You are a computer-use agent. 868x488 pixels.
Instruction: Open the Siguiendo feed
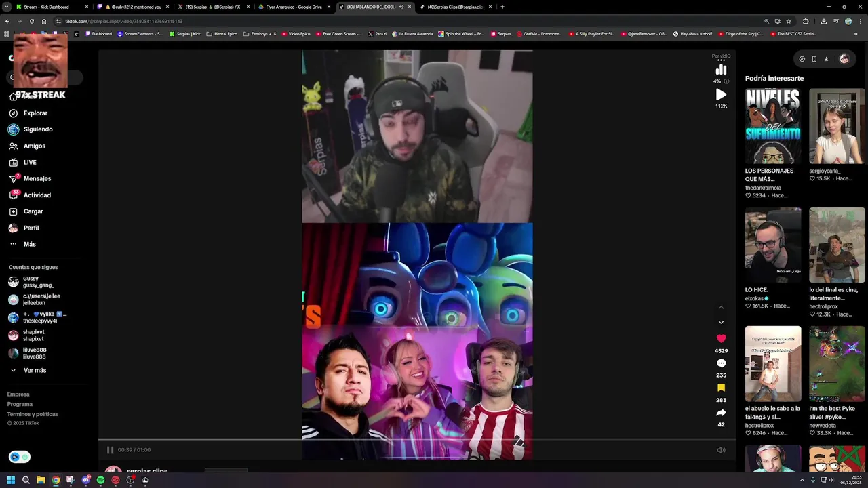click(31, 129)
